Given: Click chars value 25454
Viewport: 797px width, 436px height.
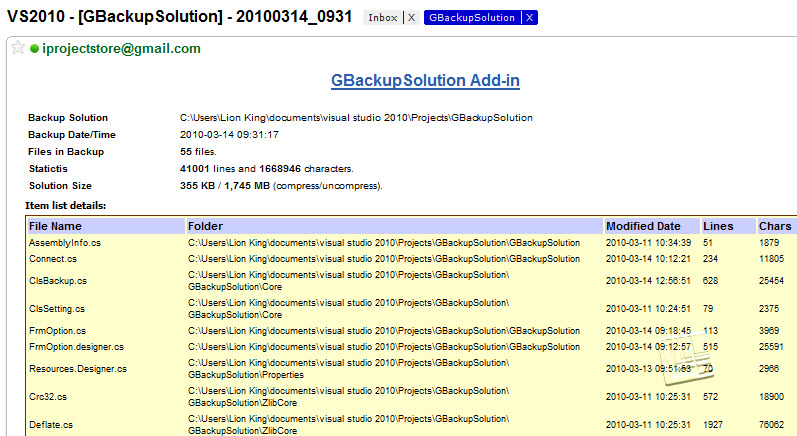Looking at the screenshot, I should point(772,281).
